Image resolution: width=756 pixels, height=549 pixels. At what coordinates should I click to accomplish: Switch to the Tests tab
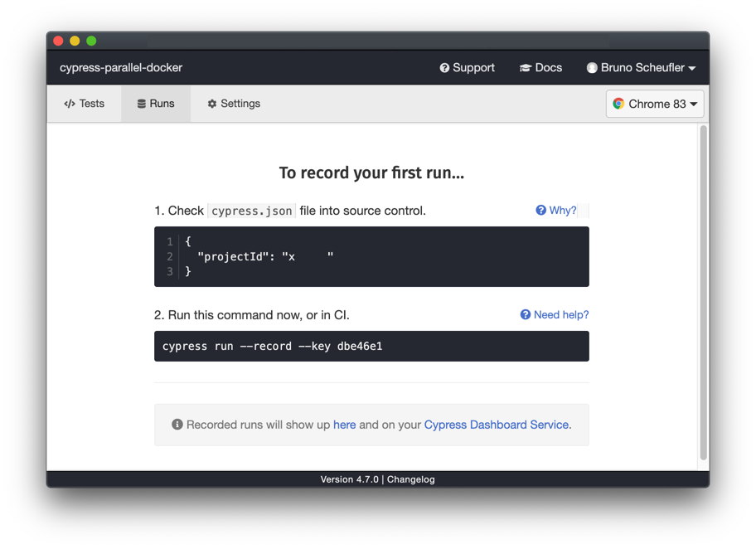pyautogui.click(x=85, y=104)
